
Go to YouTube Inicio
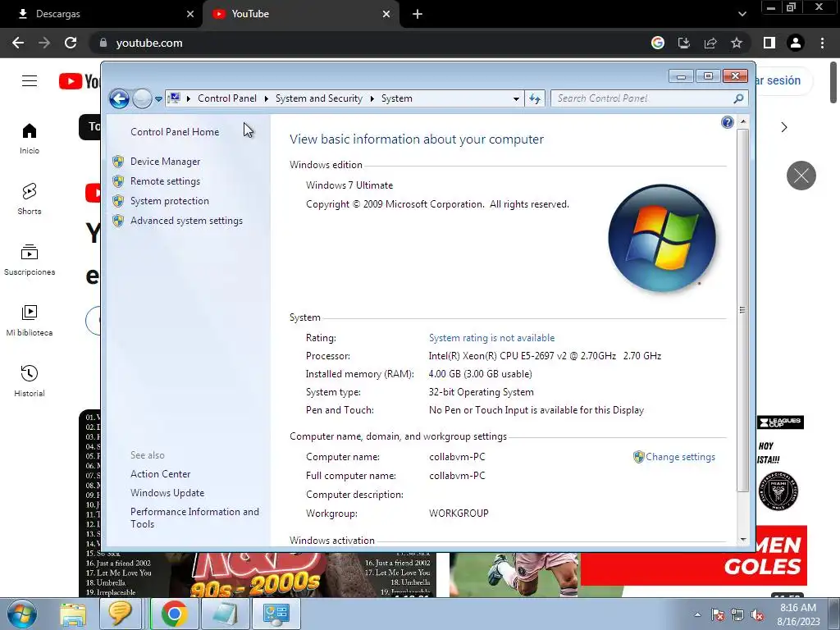pos(30,138)
